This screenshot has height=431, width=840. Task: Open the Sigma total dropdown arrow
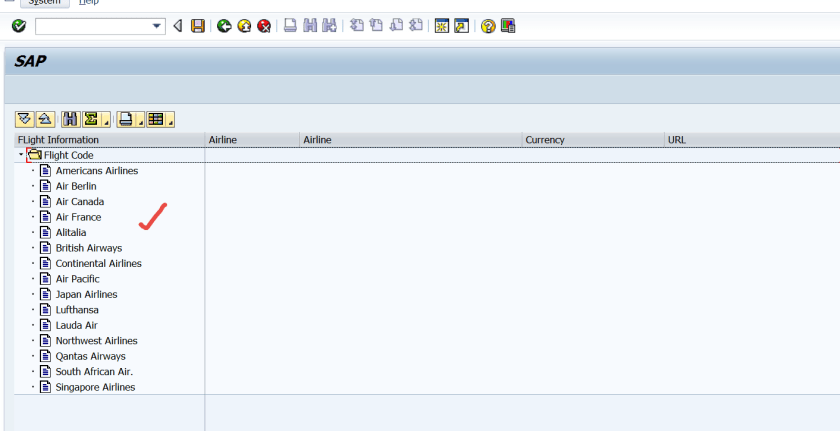[x=107, y=119]
